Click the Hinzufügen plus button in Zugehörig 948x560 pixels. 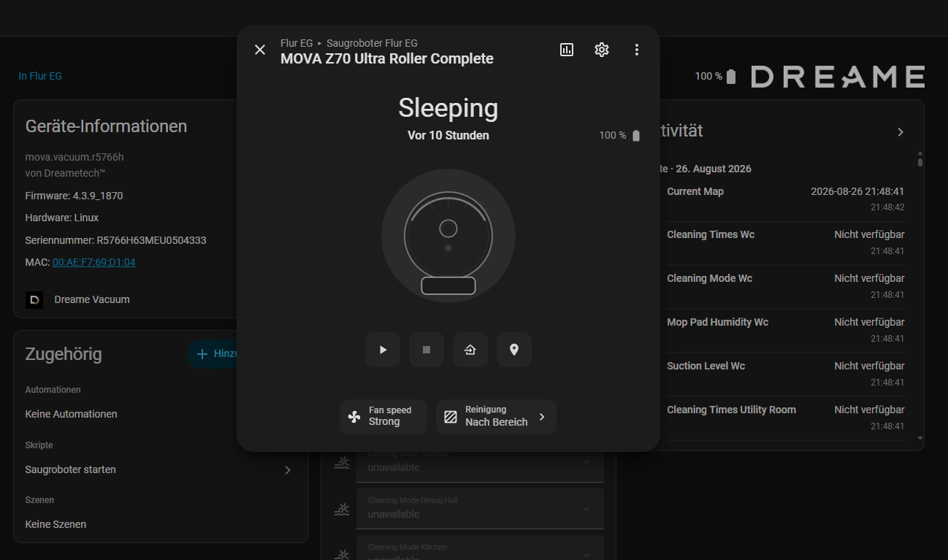click(x=212, y=354)
